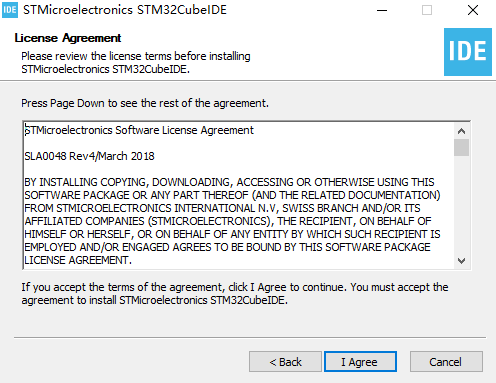The image size is (496, 383).
Task: Cancel the STM32CubeIDE installation
Action: click(x=446, y=362)
